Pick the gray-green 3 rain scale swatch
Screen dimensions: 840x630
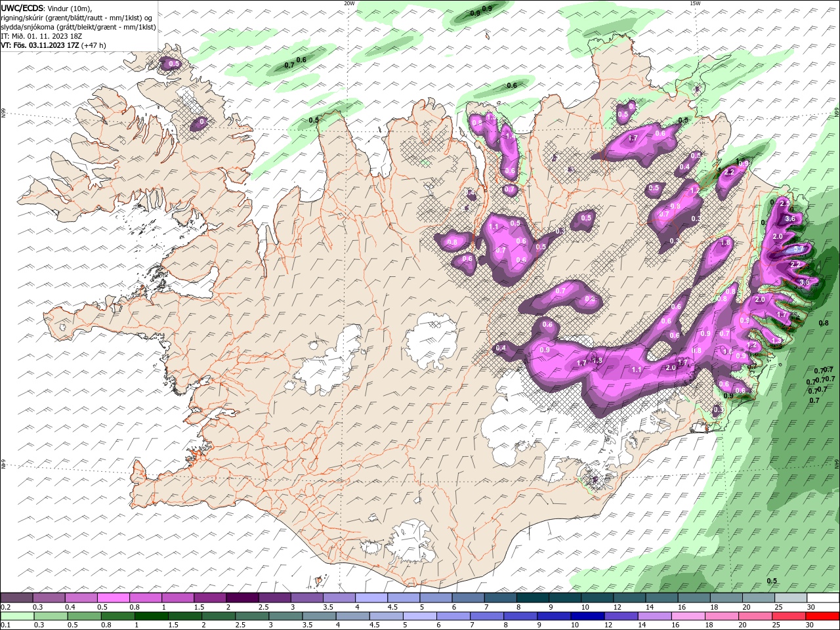pos(285,616)
